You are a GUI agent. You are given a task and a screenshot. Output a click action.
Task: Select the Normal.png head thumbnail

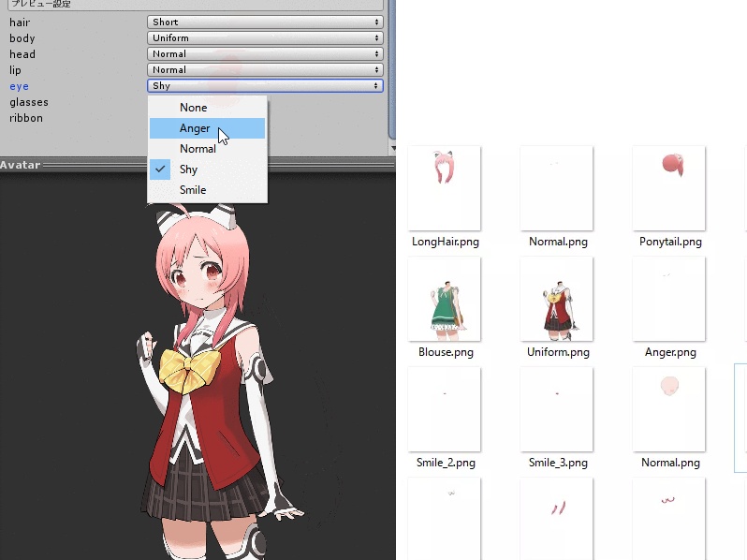click(x=669, y=409)
